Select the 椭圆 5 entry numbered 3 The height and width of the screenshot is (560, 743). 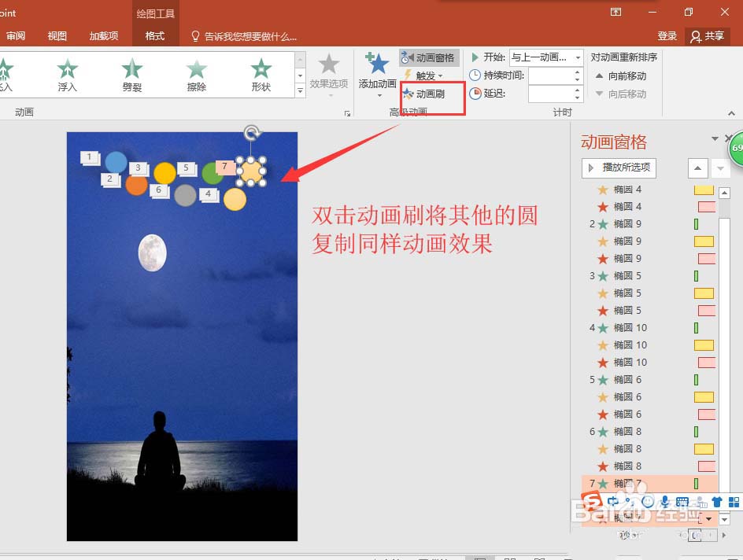coord(649,276)
